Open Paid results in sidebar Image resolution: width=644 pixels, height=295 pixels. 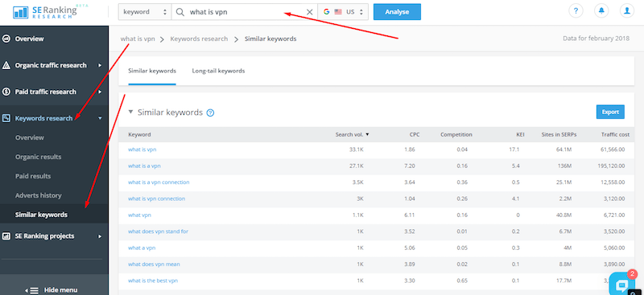click(33, 176)
